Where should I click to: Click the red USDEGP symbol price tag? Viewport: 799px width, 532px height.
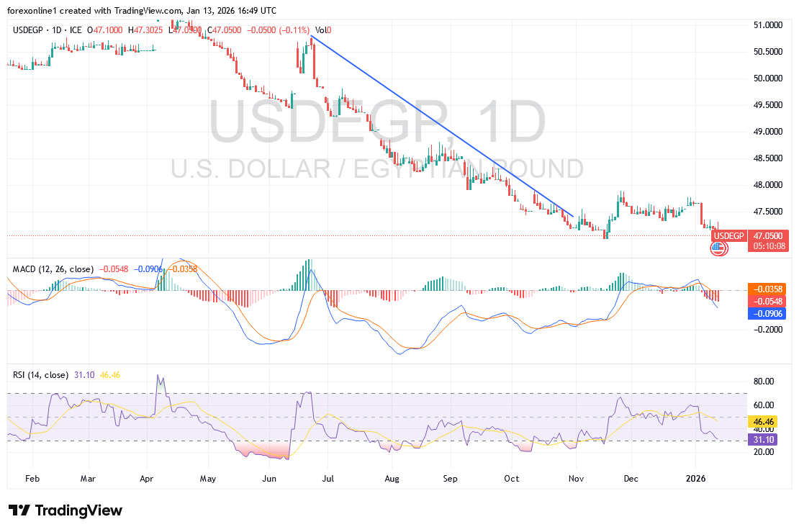(728, 235)
